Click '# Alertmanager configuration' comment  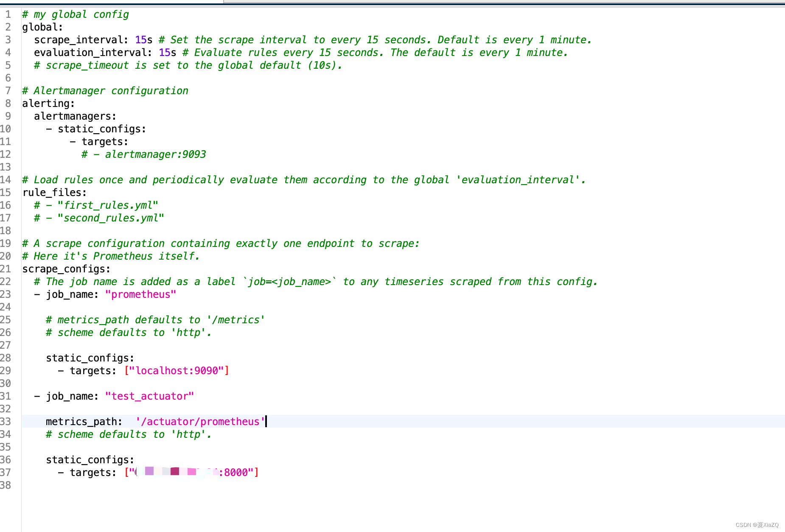(105, 91)
